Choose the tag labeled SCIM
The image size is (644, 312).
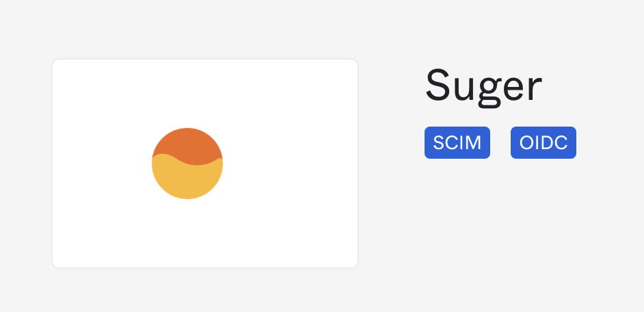click(457, 143)
